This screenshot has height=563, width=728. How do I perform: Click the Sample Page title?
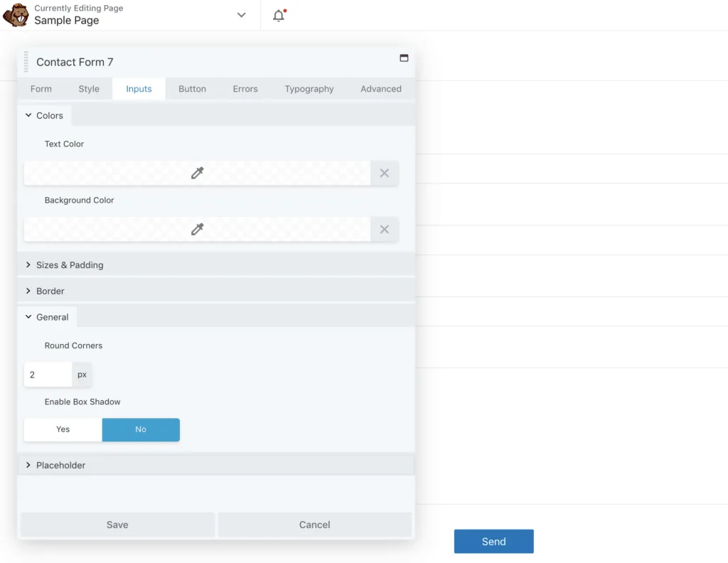point(66,21)
